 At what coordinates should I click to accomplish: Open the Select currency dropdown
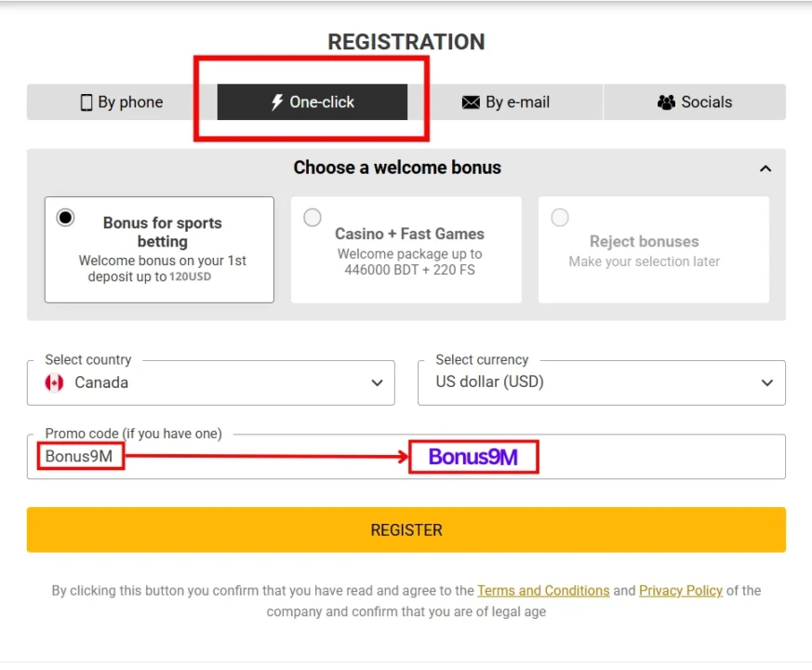click(x=766, y=382)
